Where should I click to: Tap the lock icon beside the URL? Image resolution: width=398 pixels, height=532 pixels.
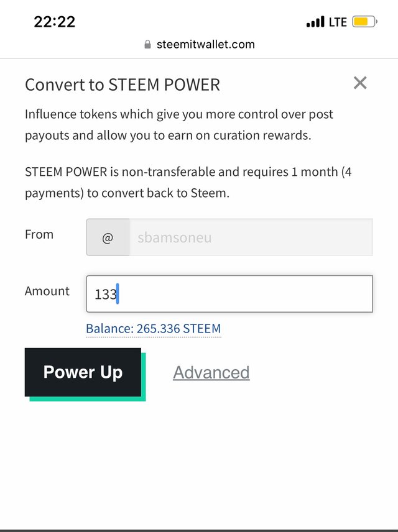pyautogui.click(x=147, y=44)
